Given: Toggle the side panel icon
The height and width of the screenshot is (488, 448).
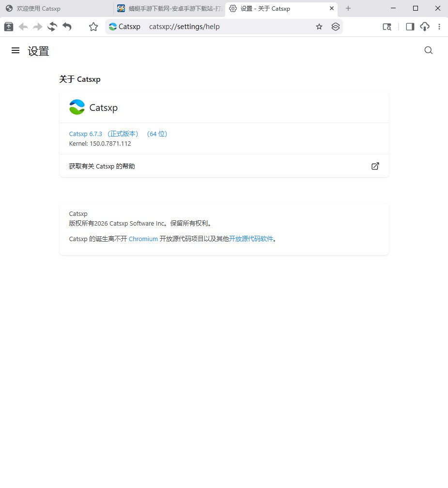Looking at the screenshot, I should click(410, 27).
